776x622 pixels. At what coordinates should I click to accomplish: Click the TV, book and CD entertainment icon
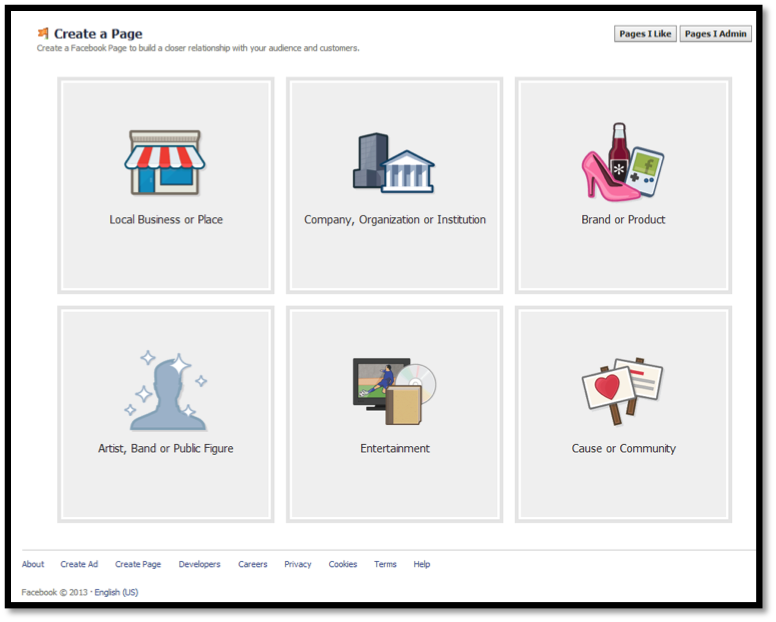[x=394, y=391]
